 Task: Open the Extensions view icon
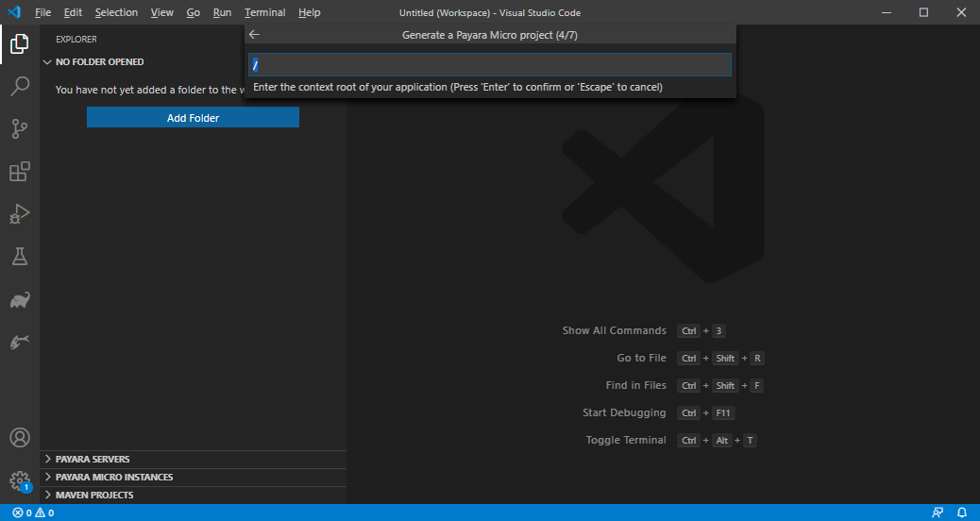tap(19, 172)
